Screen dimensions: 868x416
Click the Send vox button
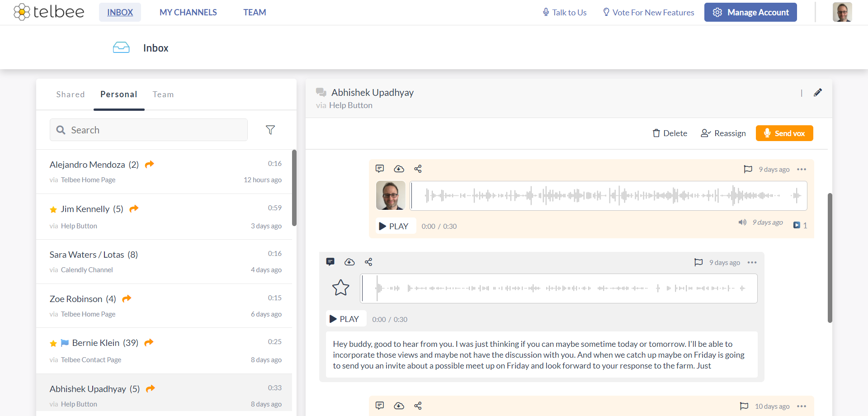(784, 133)
